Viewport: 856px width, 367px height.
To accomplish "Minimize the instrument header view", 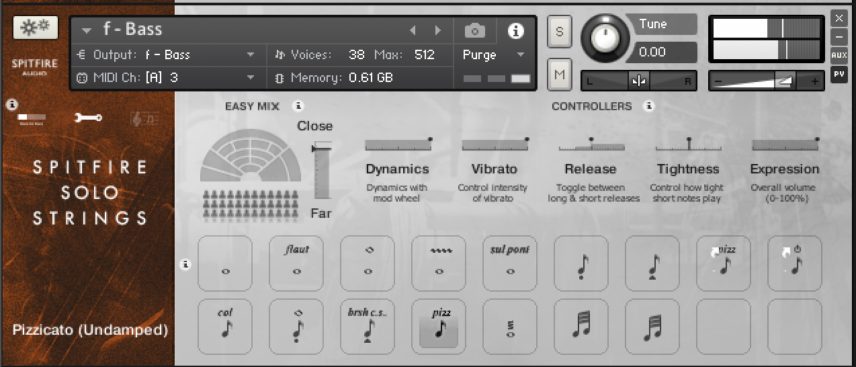I will point(839,37).
